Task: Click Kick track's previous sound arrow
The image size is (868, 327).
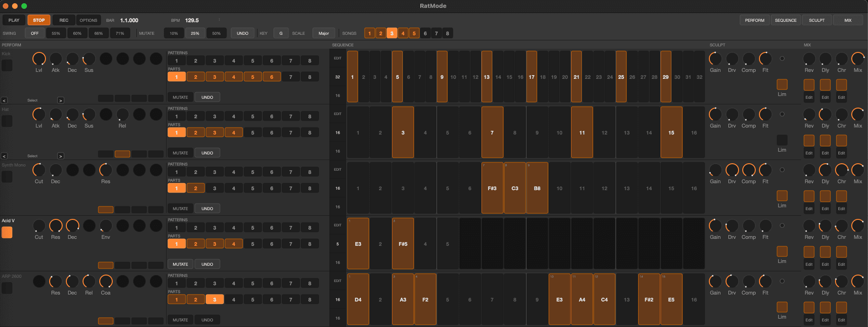Action: [4, 100]
